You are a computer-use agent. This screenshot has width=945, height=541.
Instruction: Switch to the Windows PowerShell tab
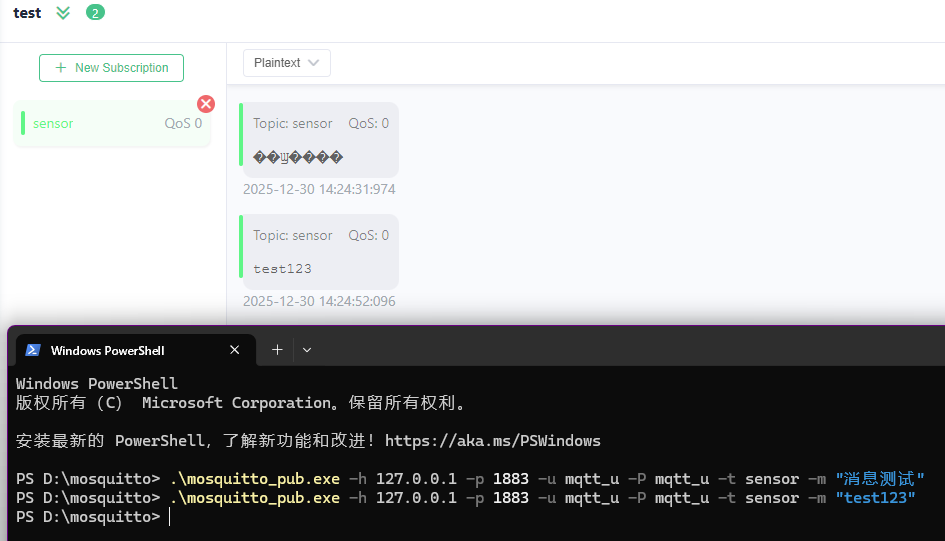(x=136, y=350)
